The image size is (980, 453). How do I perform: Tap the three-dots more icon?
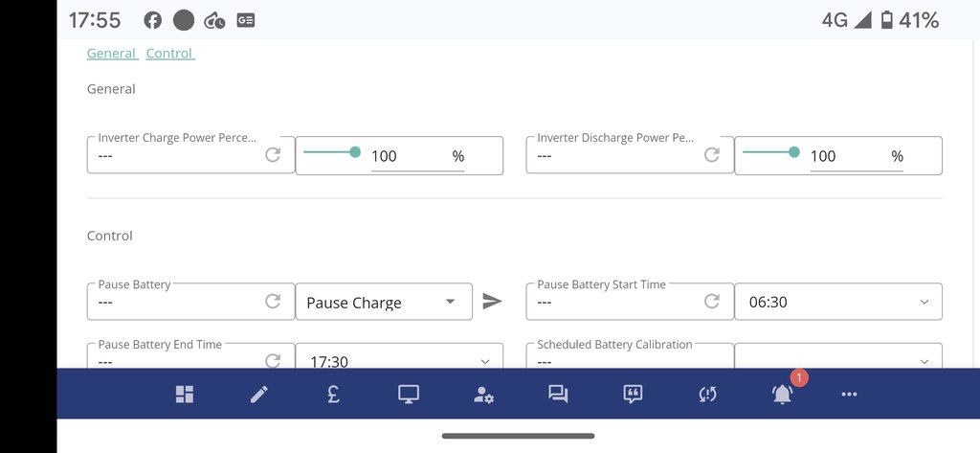pos(849,394)
